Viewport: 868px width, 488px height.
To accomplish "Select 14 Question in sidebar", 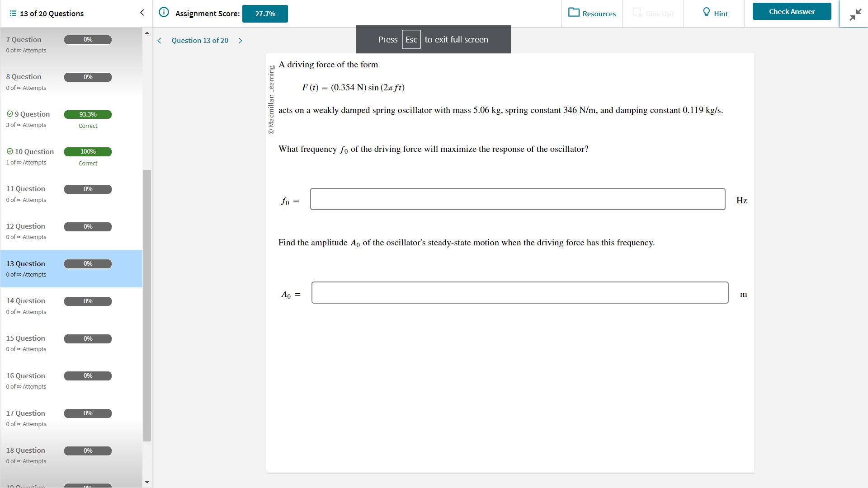I will [26, 301].
